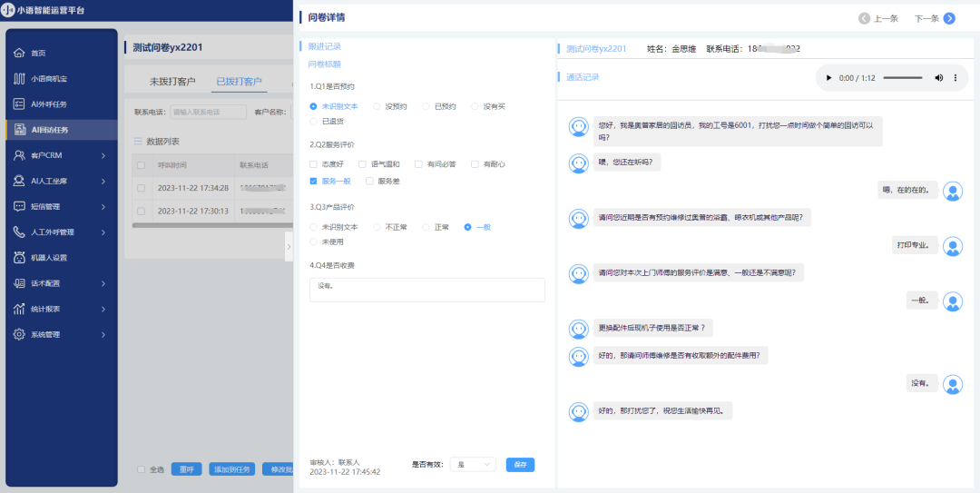
Task: Open audio player more options menu
Action: (x=955, y=78)
